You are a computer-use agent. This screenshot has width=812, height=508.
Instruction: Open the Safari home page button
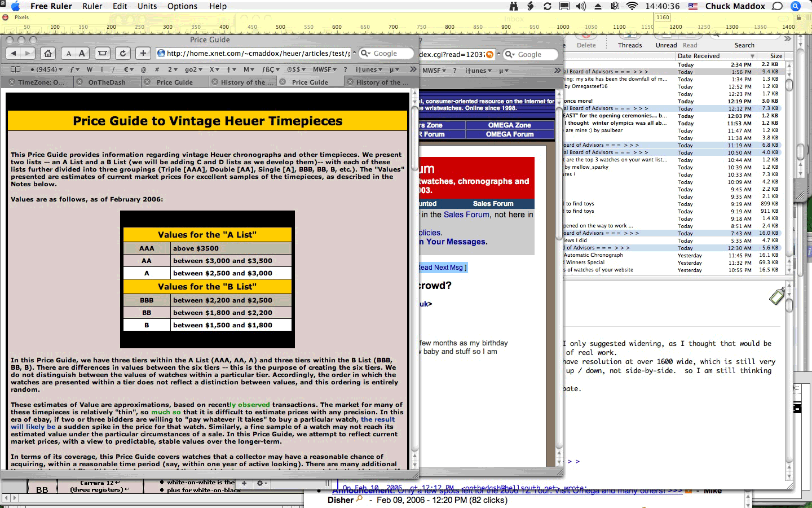click(48, 53)
